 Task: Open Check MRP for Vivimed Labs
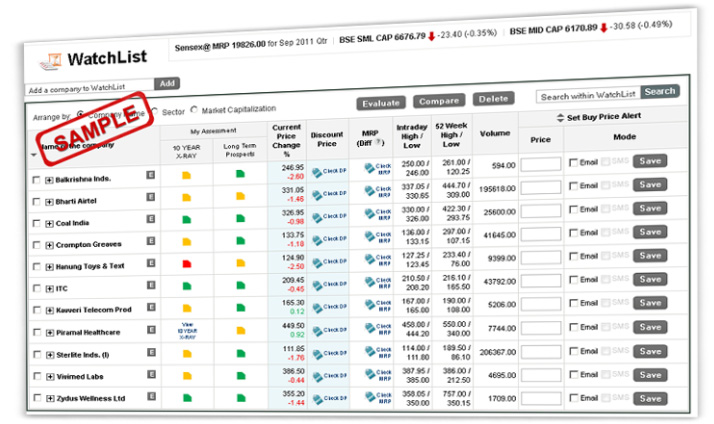[x=379, y=375]
